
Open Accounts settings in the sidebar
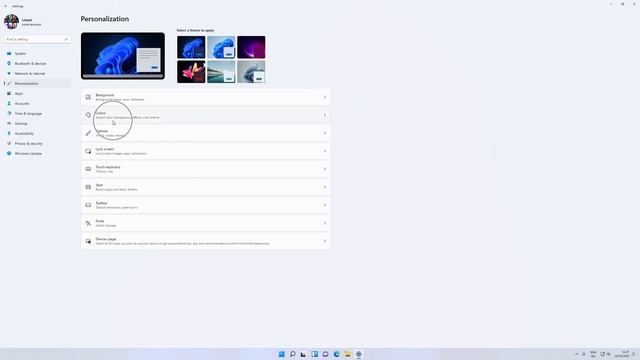[x=37, y=103]
